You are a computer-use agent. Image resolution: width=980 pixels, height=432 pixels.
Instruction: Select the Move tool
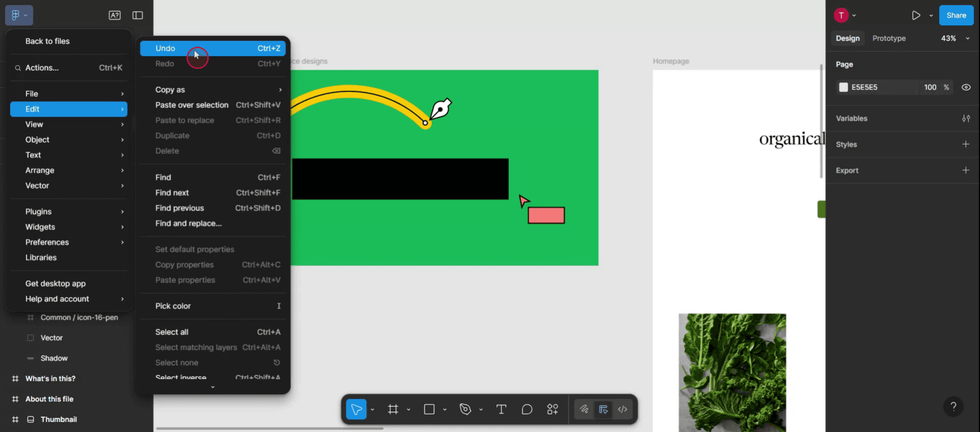tap(356, 409)
